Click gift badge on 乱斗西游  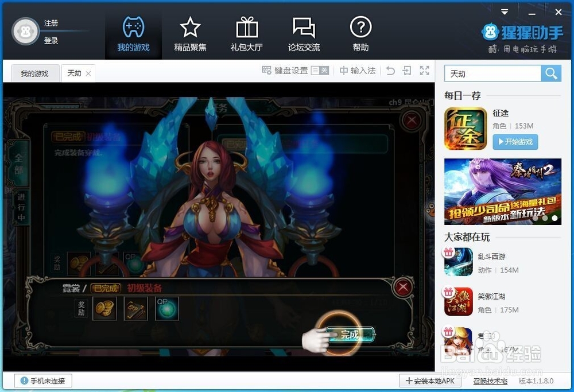click(448, 252)
